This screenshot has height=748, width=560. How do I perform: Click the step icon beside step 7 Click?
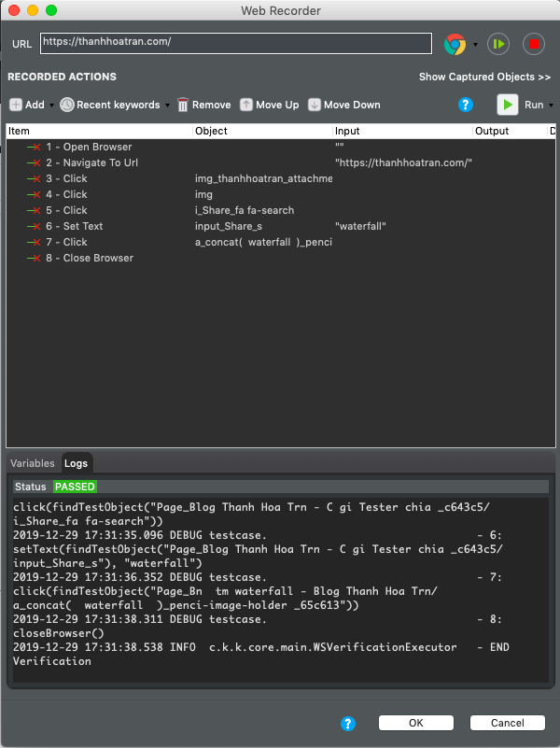pyautogui.click(x=34, y=243)
